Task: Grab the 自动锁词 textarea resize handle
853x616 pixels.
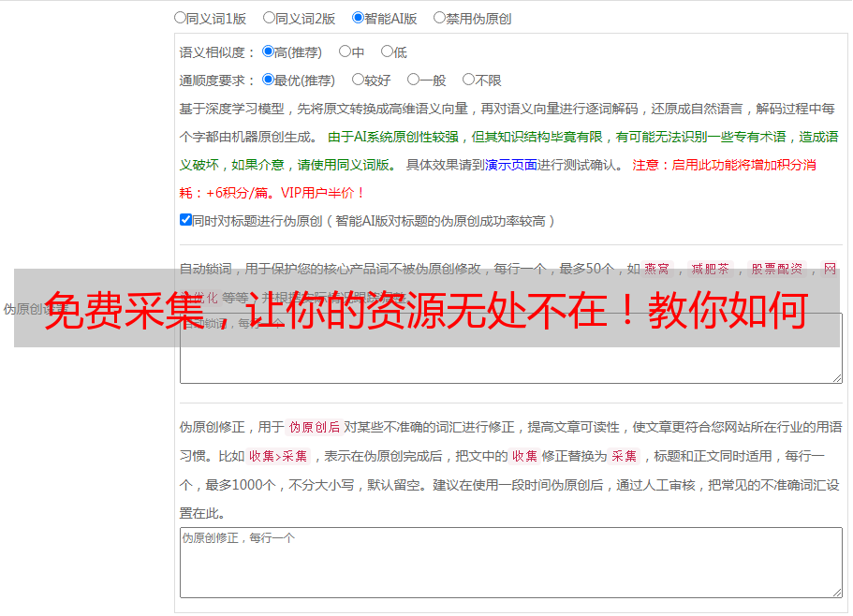Action: [837, 378]
